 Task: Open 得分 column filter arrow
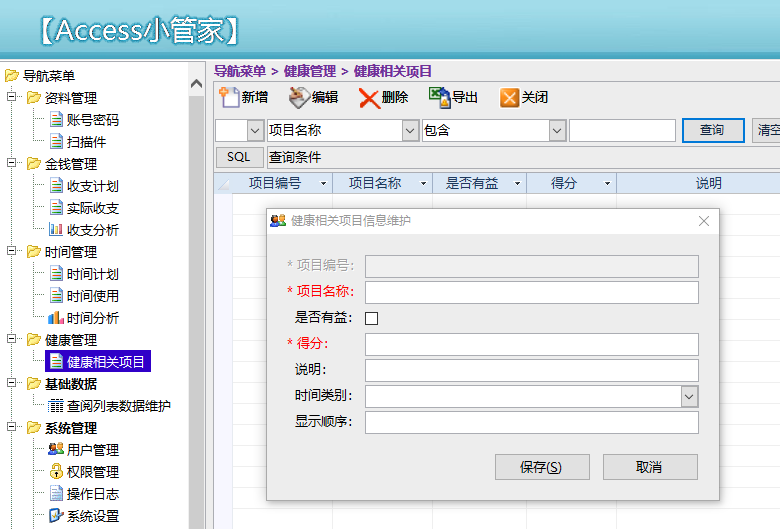[x=607, y=184]
